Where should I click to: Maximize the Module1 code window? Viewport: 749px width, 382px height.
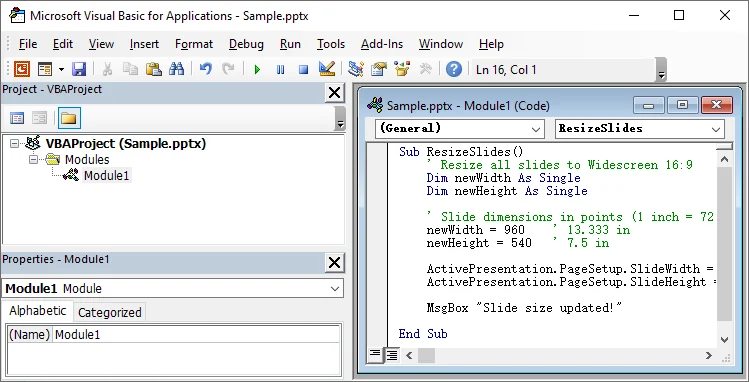point(682,105)
